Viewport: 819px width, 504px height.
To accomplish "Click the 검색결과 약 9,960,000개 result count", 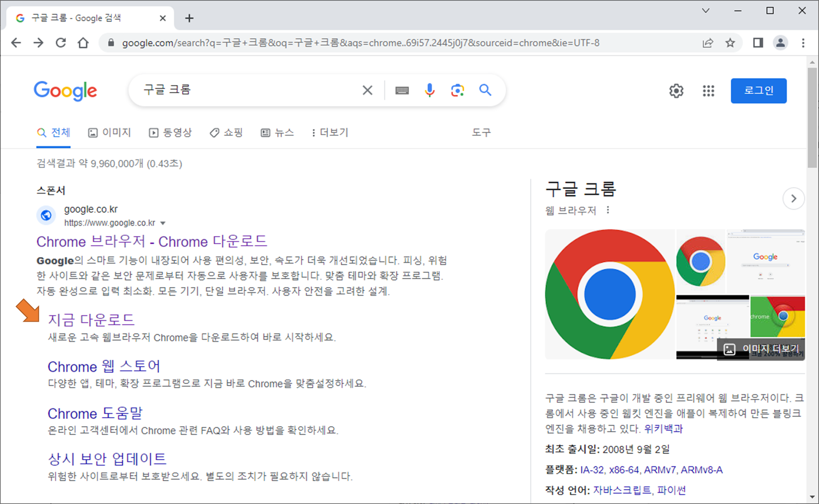I will [x=109, y=164].
